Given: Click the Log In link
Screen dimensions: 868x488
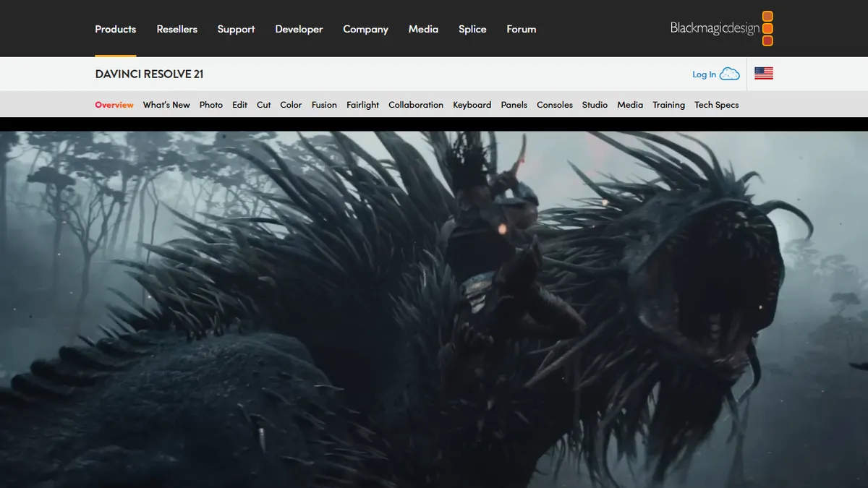Looking at the screenshot, I should coord(704,74).
